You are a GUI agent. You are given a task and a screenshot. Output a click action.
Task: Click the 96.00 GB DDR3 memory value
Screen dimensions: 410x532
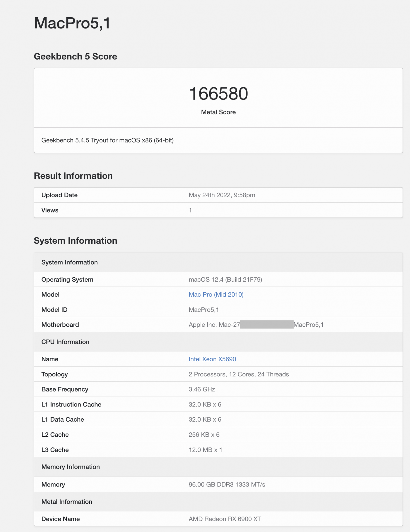227,484
